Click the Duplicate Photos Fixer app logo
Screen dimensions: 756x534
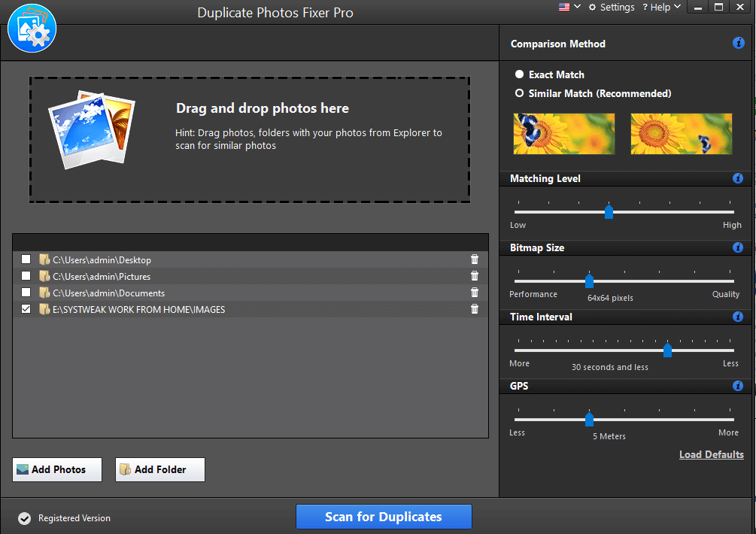pos(32,28)
